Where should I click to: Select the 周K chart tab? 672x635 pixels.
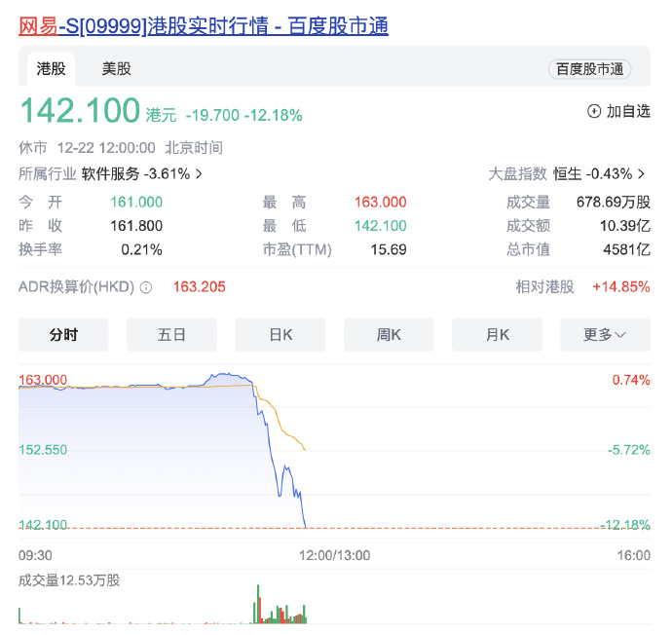[x=389, y=335]
